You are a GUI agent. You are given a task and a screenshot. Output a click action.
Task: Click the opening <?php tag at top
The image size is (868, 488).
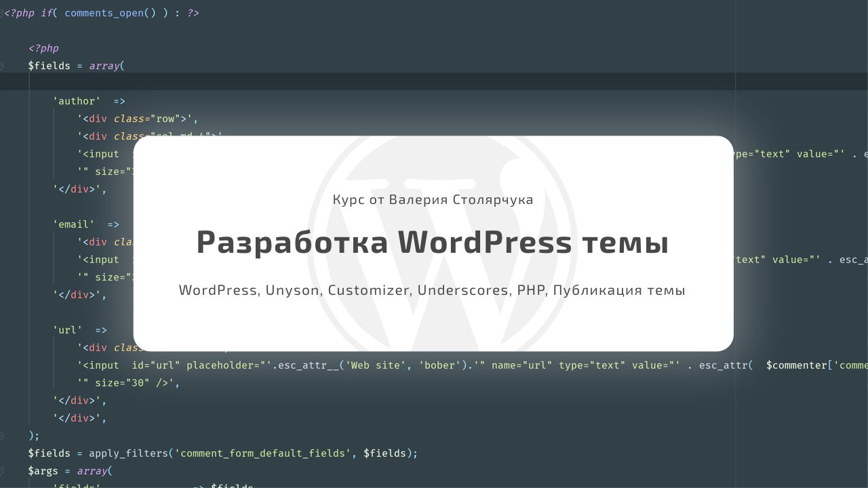[19, 12]
